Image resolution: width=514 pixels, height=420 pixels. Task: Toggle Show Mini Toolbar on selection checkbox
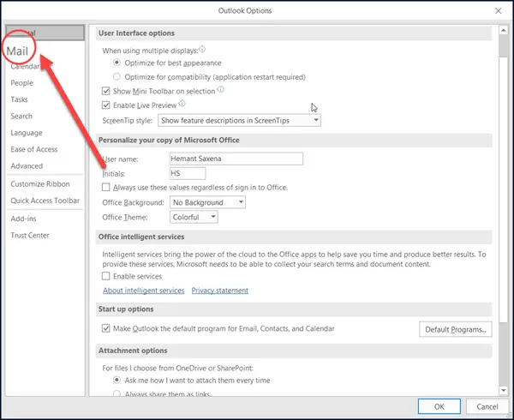click(106, 91)
